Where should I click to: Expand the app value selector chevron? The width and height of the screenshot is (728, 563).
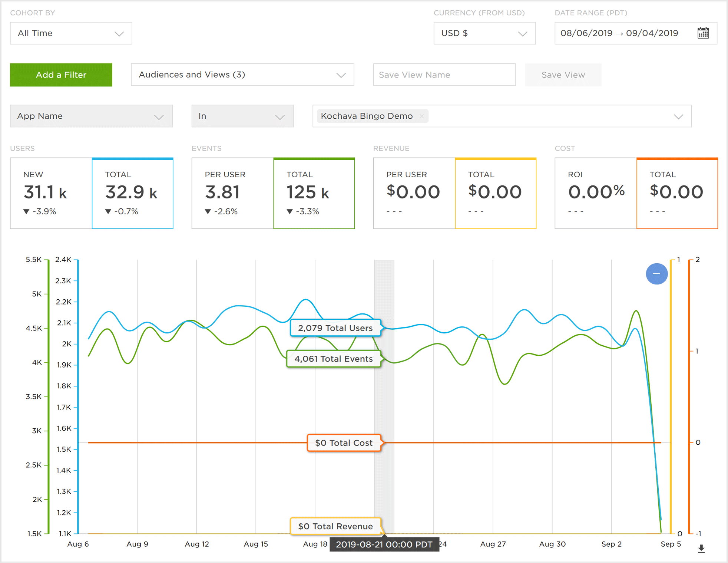point(678,116)
